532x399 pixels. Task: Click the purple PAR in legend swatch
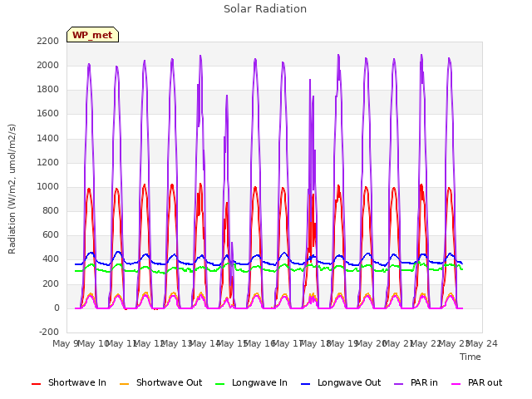[399, 384]
